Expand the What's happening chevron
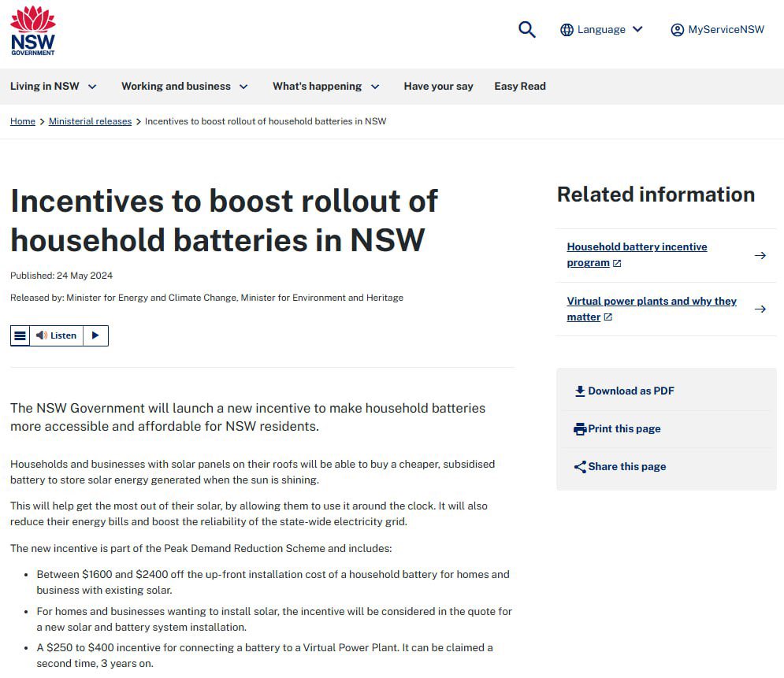The height and width of the screenshot is (678, 784). pyautogui.click(x=375, y=87)
